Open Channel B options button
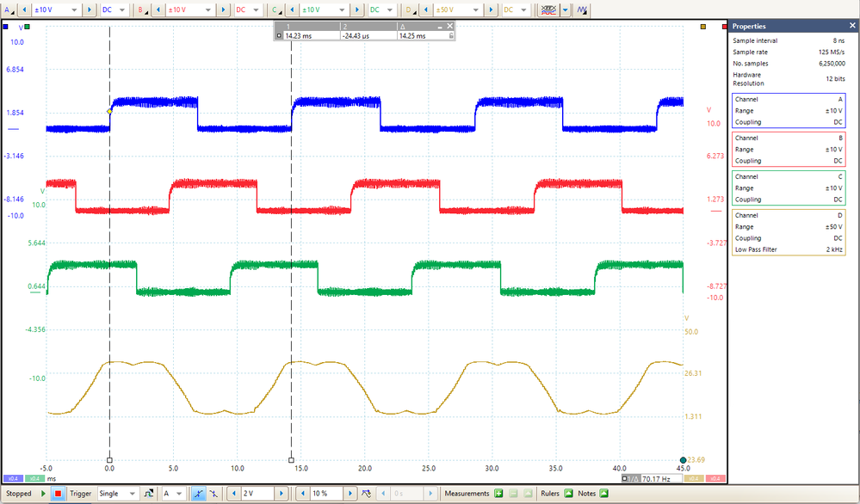860x504 pixels. click(142, 9)
